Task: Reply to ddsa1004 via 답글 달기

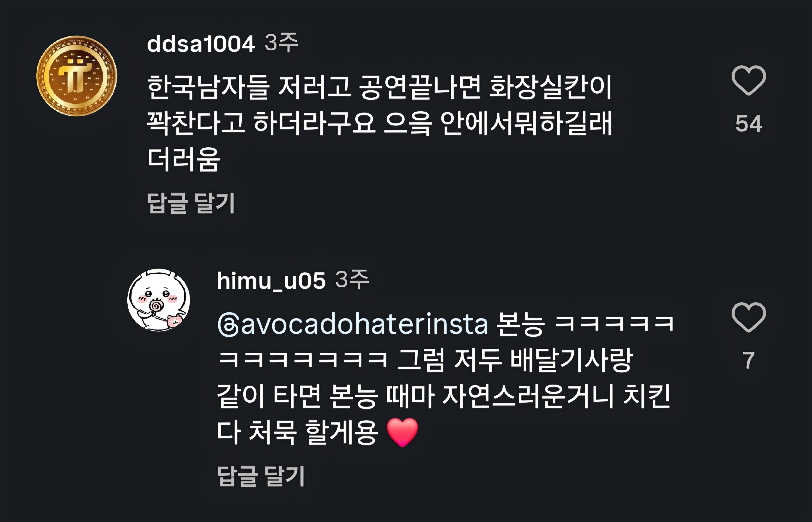Action: pyautogui.click(x=191, y=203)
